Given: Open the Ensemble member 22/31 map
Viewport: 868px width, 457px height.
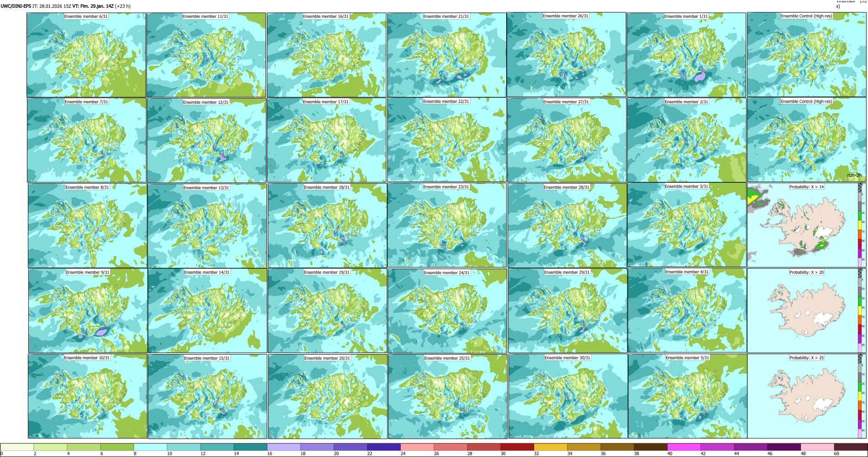Looking at the screenshot, I should pyautogui.click(x=447, y=140).
